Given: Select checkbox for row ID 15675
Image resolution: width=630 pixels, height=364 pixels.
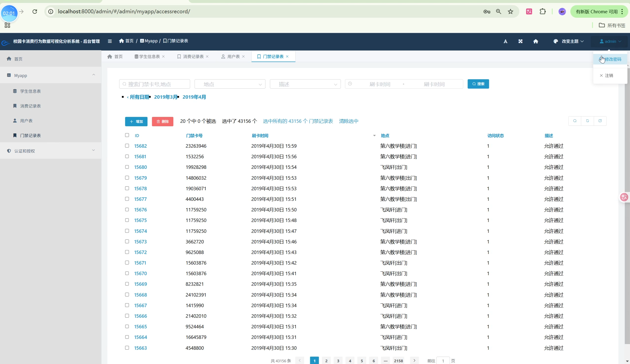Looking at the screenshot, I should coord(127,220).
